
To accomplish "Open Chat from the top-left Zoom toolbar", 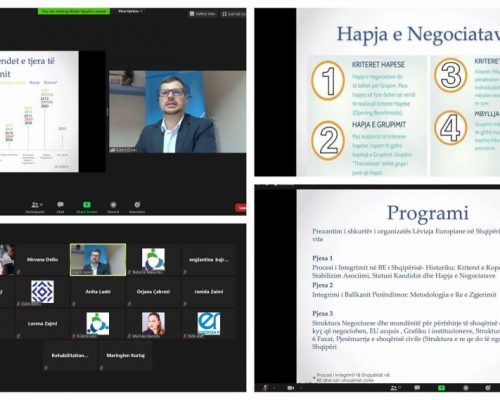I will [60, 207].
